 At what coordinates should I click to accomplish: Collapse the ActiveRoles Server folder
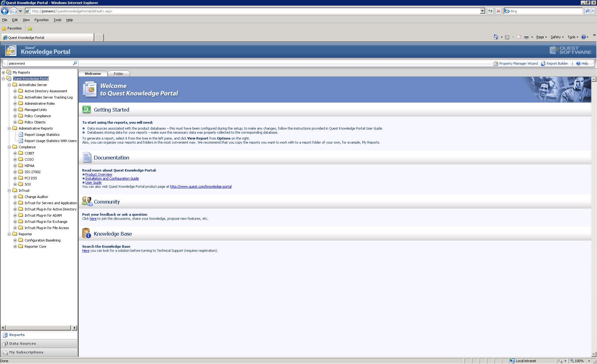point(9,85)
